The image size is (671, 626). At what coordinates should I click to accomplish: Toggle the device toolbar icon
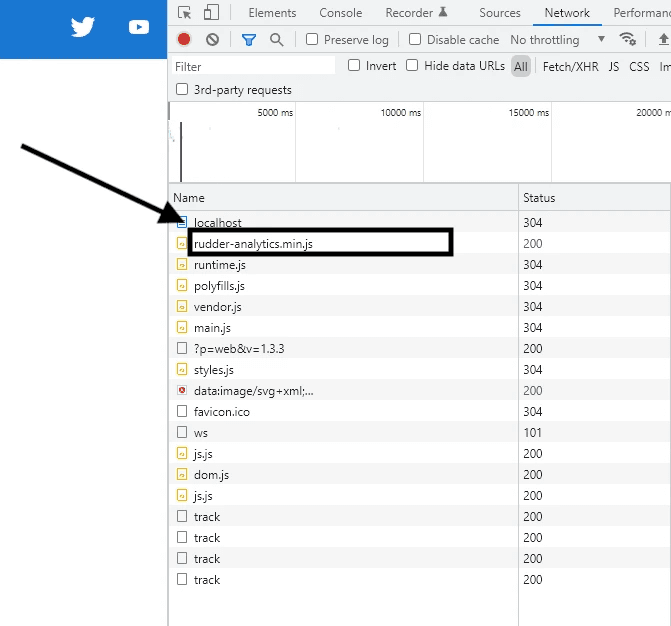click(x=210, y=13)
